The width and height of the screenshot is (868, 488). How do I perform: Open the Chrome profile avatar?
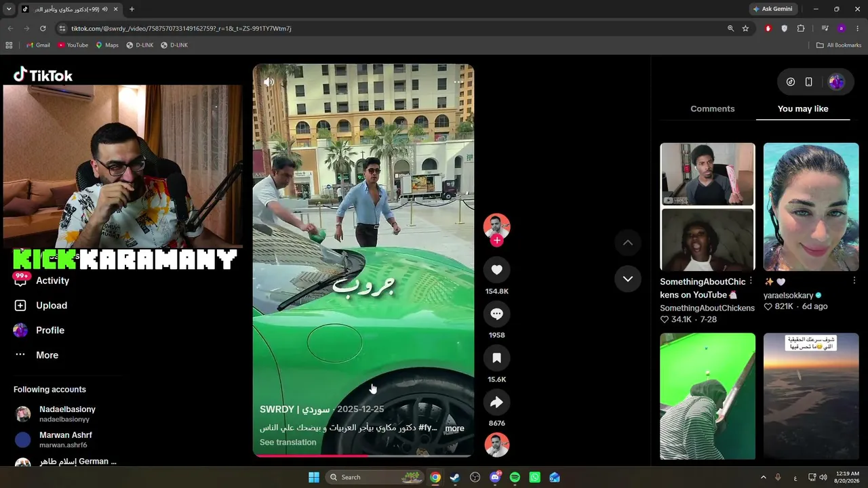point(842,28)
